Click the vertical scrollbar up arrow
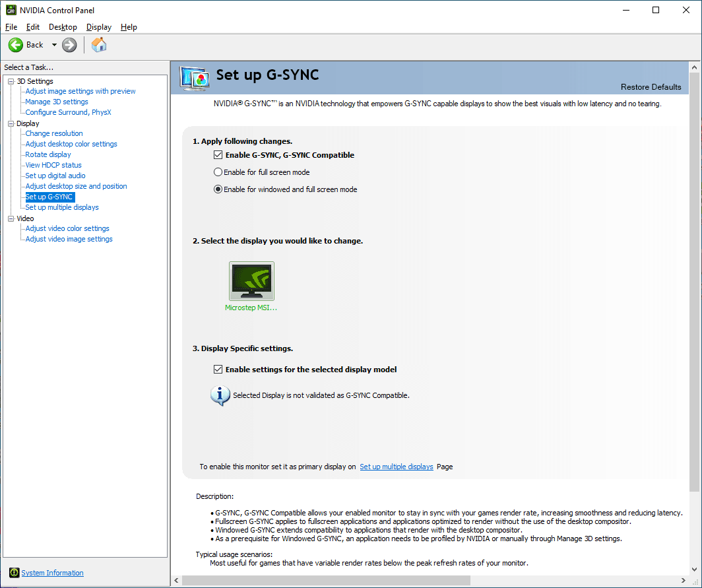Image resolution: width=702 pixels, height=588 pixels. pos(694,67)
